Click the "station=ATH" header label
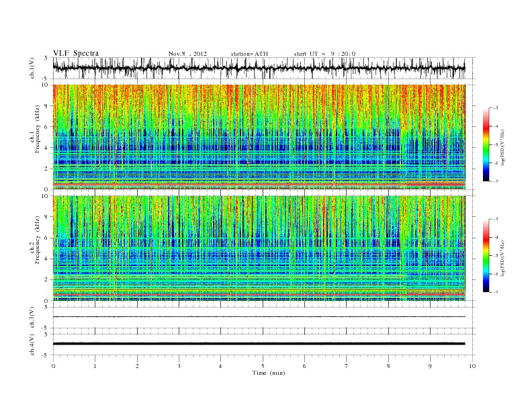This screenshot has height=411, width=532. tap(249, 54)
